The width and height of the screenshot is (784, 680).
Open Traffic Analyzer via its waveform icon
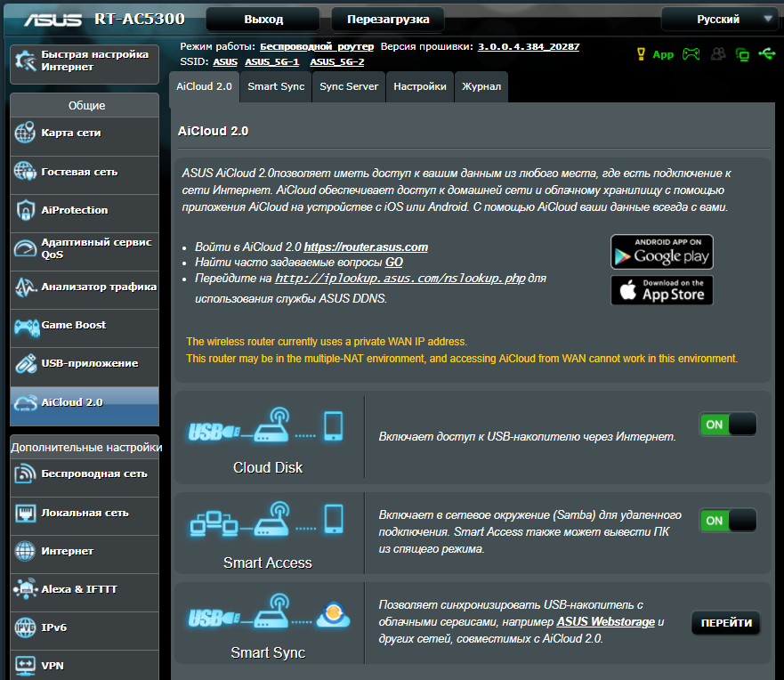(26, 287)
